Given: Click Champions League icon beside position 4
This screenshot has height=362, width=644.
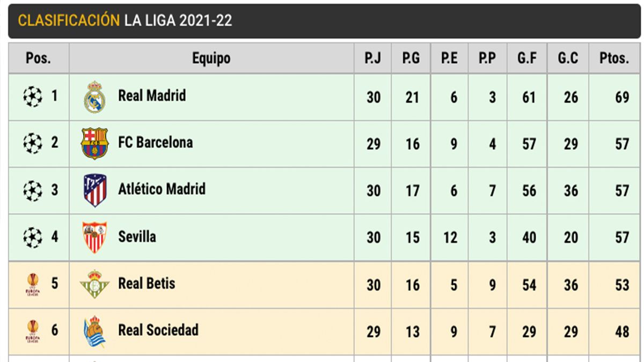Looking at the screenshot, I should (32, 237).
